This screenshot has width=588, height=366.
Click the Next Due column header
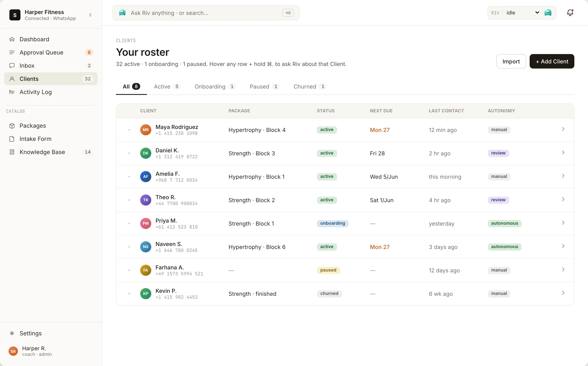pyautogui.click(x=381, y=111)
